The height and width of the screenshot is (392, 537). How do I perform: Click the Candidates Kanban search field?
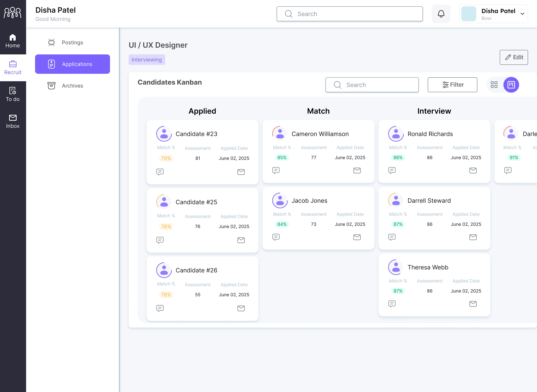[x=372, y=85]
